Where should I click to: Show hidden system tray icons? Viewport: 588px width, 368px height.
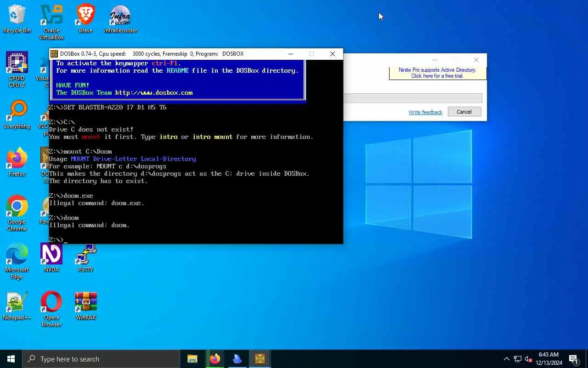click(x=506, y=359)
